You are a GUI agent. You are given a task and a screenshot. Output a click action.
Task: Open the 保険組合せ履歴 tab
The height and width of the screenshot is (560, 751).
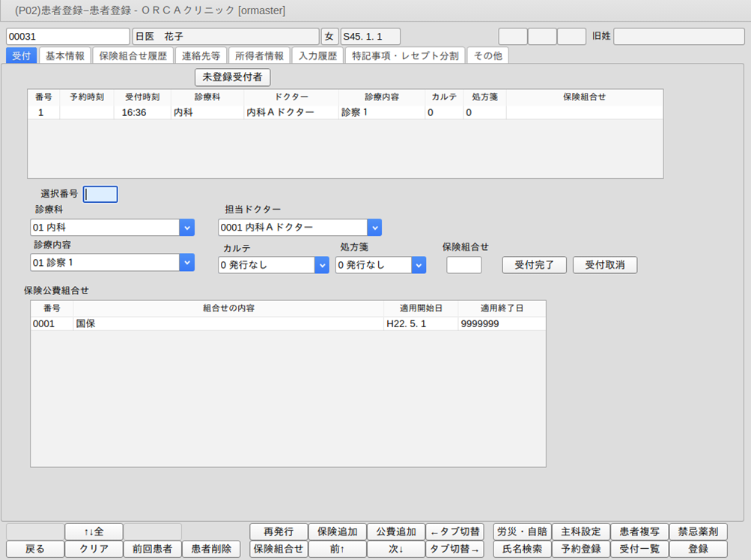tap(133, 55)
